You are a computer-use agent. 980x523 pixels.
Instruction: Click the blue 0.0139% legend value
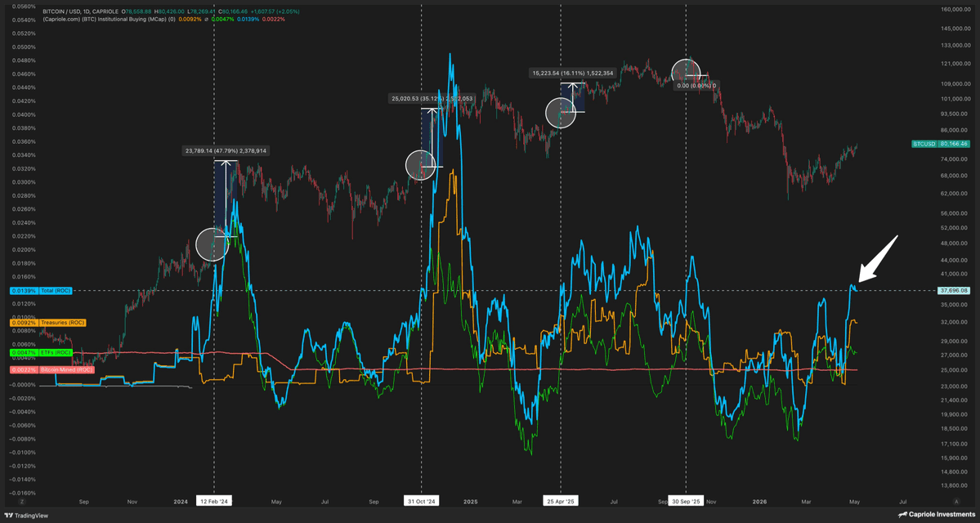(248, 20)
